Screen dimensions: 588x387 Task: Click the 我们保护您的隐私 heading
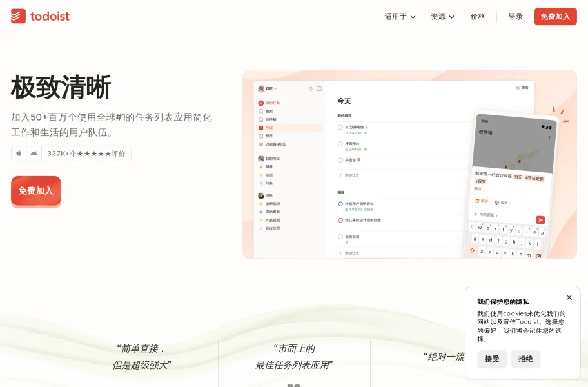(x=503, y=301)
